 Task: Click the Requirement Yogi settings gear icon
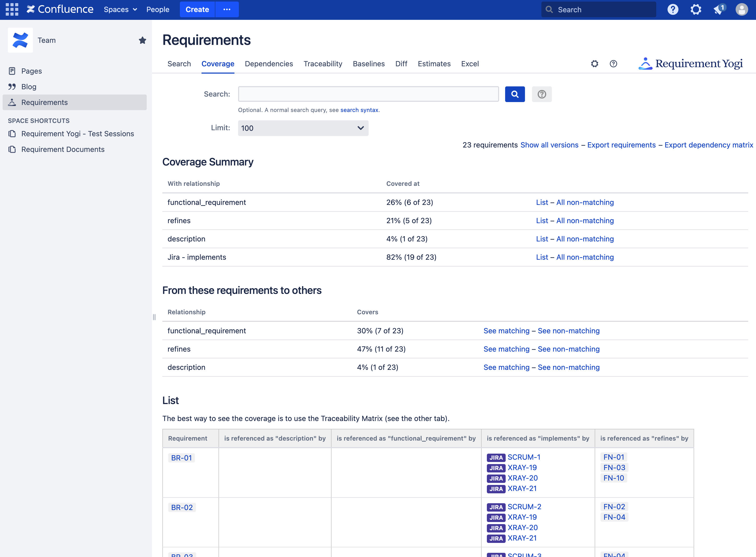click(x=594, y=64)
